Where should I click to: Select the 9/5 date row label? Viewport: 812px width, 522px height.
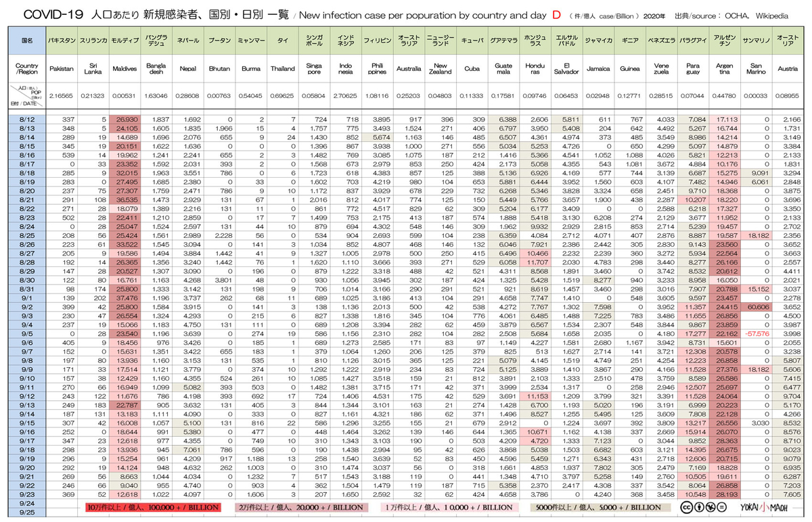(x=28, y=333)
